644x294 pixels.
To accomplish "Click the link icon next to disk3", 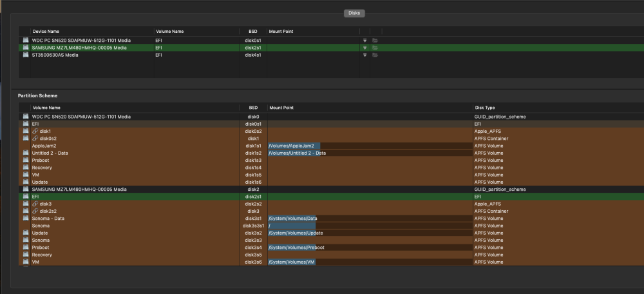I will coord(35,204).
